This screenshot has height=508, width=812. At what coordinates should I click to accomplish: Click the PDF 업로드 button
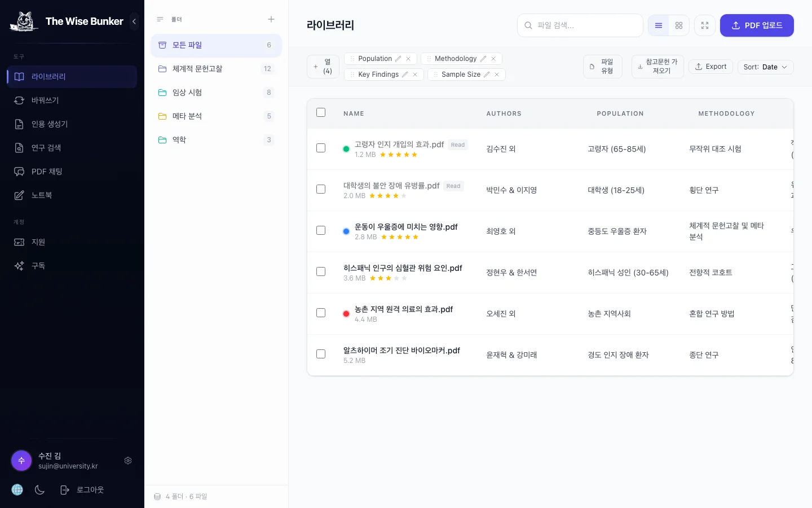757,25
